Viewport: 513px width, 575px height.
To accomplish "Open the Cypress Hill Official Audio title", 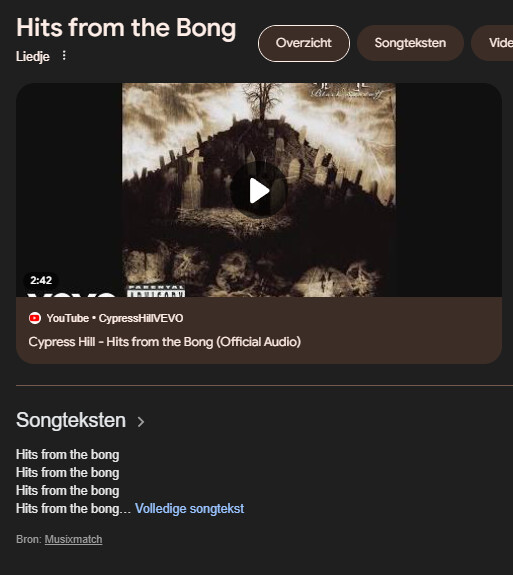I will point(165,342).
